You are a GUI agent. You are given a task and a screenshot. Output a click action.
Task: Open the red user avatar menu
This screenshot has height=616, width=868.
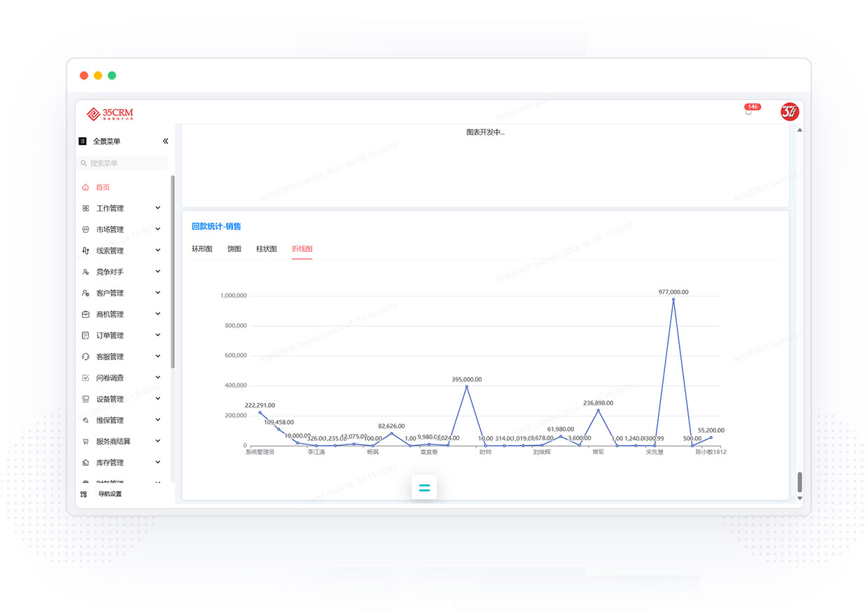click(x=790, y=111)
